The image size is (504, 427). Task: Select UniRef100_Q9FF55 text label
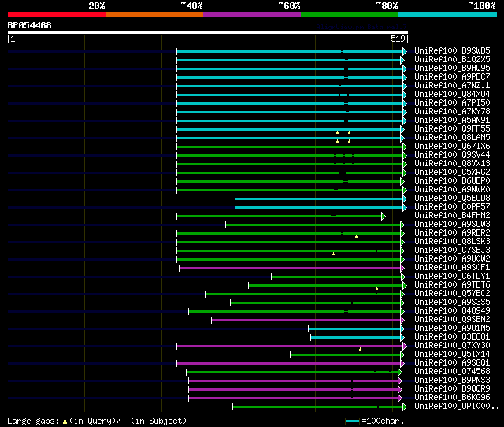(452, 129)
